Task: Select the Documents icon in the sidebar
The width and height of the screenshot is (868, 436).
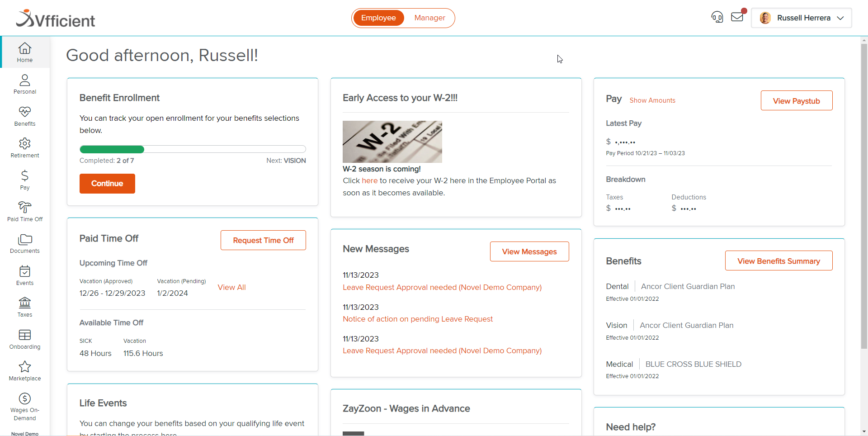Action: 24,242
